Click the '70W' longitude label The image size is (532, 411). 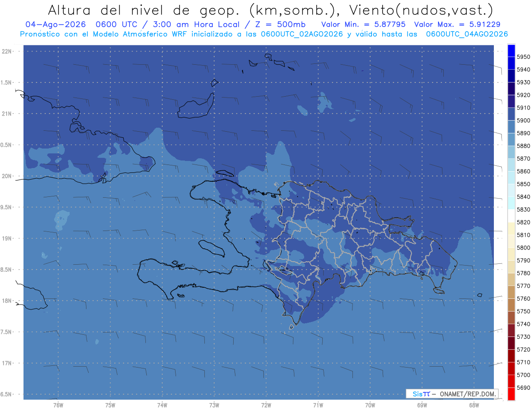pyautogui.click(x=370, y=405)
